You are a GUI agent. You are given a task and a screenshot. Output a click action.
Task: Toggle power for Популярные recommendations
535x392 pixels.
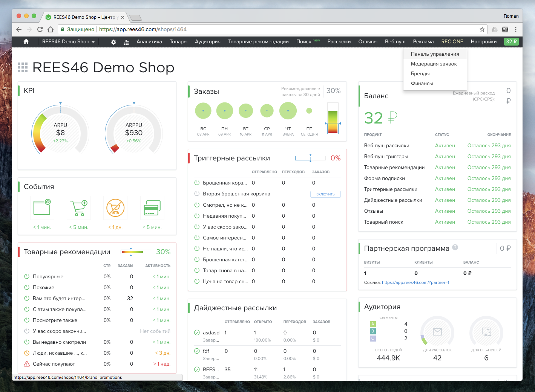[x=27, y=276]
